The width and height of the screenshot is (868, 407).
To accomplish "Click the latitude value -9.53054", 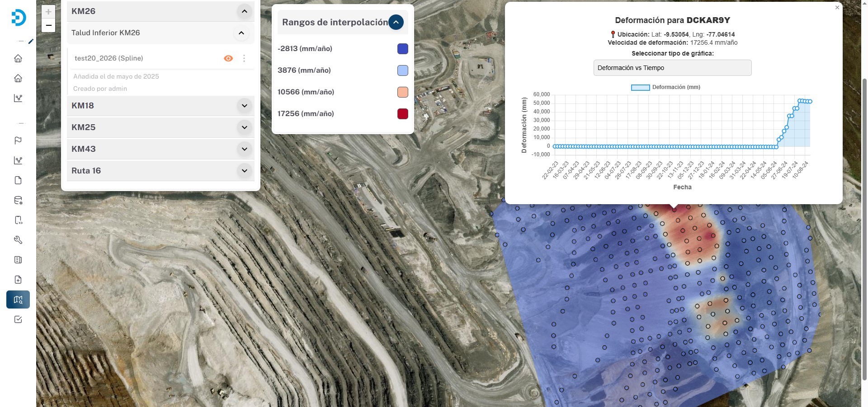I will click(x=676, y=34).
